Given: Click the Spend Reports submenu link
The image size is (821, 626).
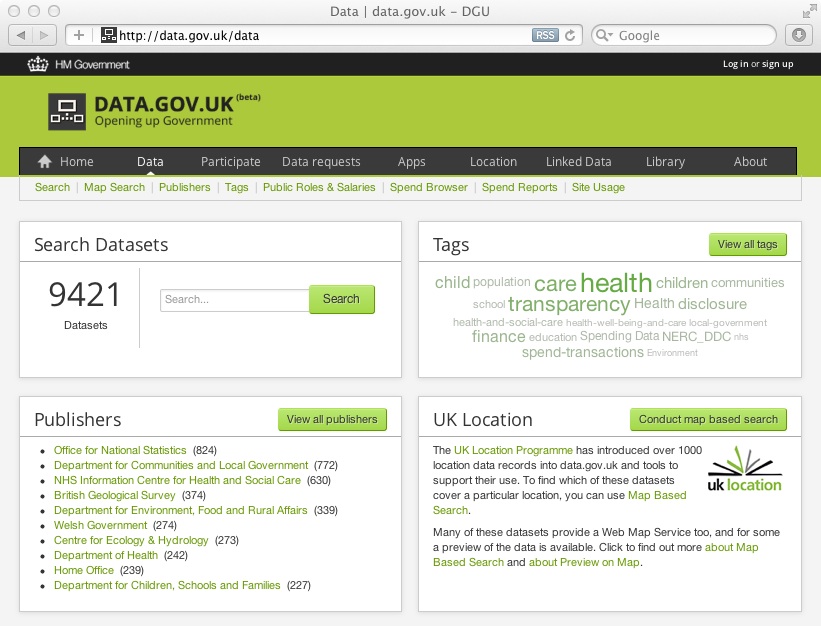Looking at the screenshot, I should tap(519, 187).
